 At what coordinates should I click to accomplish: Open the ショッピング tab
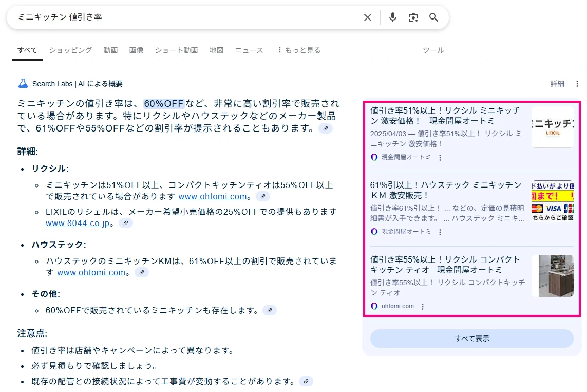pyautogui.click(x=70, y=50)
